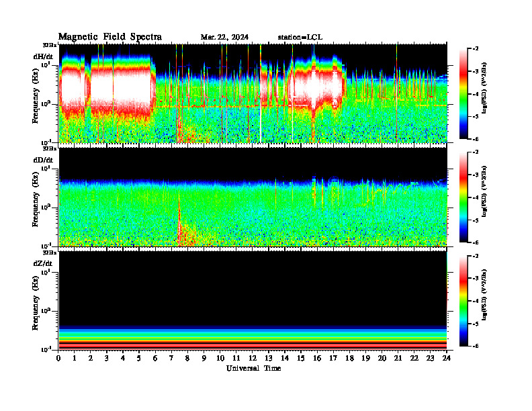
Task: Click the "dD/dt" panel label
Action: pos(43,160)
